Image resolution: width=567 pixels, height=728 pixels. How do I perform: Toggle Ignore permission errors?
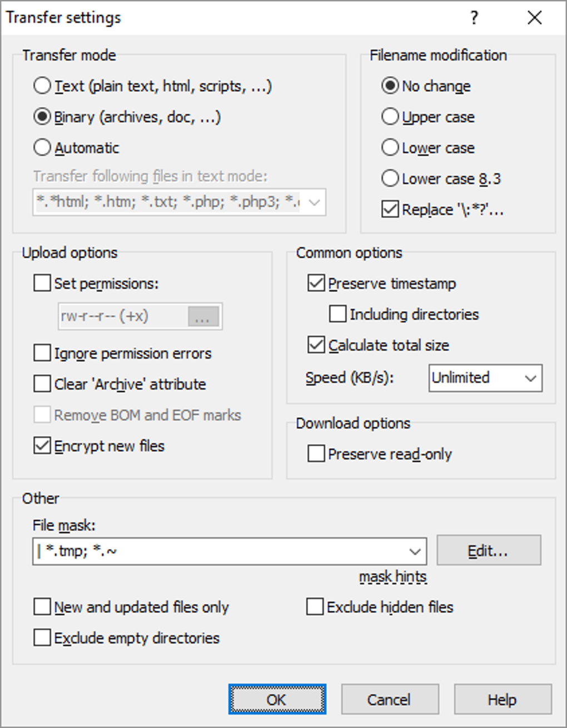point(42,353)
